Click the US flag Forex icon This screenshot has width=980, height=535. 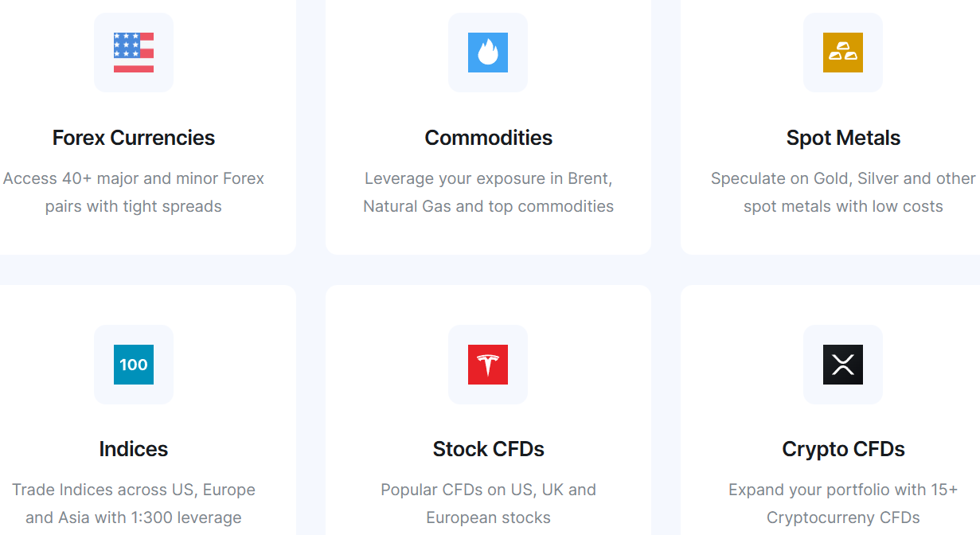click(134, 53)
